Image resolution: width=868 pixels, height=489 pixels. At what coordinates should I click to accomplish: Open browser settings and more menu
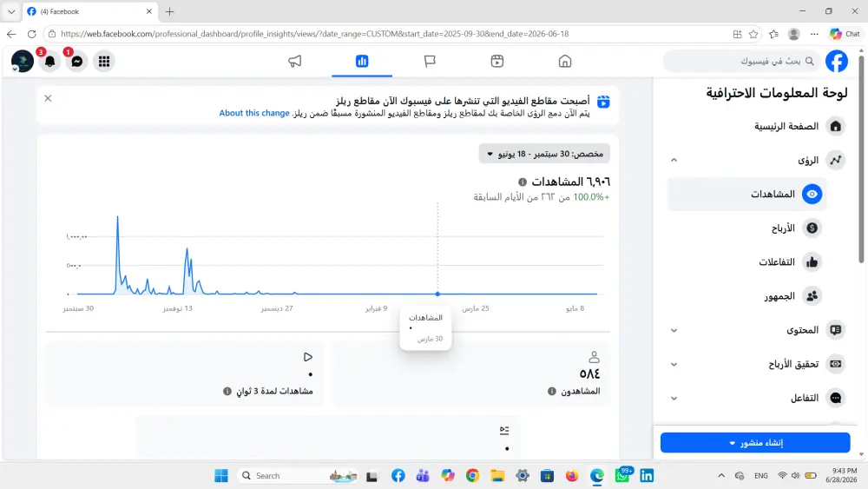(814, 34)
